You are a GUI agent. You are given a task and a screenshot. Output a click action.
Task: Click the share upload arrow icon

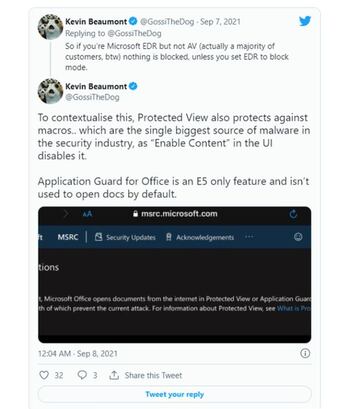point(114,375)
